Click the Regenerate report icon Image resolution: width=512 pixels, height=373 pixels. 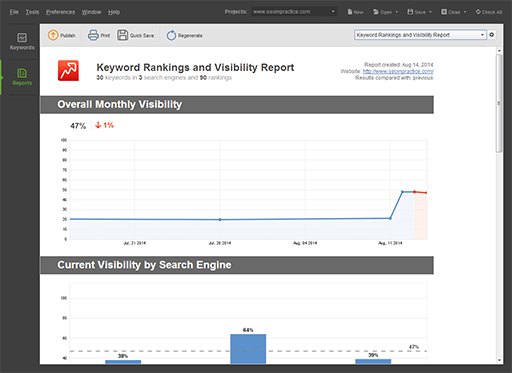point(171,35)
